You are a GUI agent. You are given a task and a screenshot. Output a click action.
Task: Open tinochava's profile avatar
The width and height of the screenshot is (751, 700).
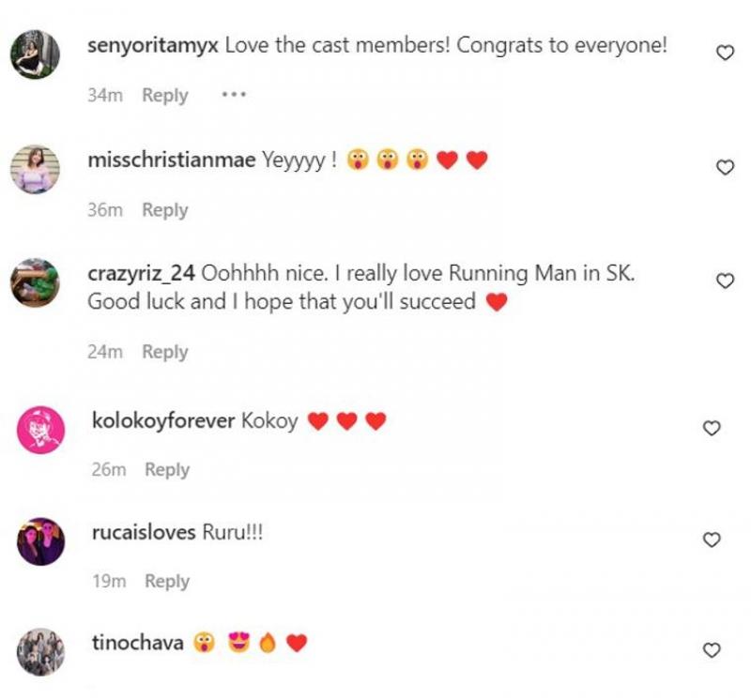point(41,652)
